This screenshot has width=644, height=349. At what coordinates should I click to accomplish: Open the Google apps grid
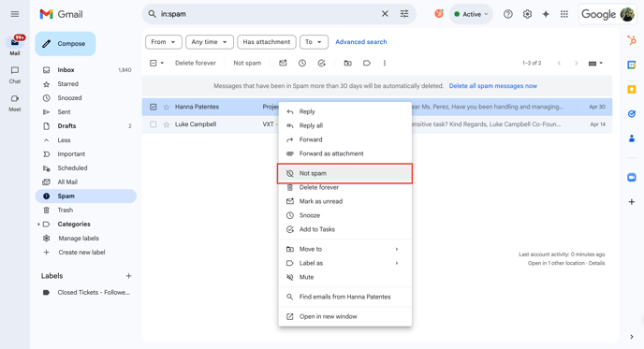(x=564, y=14)
